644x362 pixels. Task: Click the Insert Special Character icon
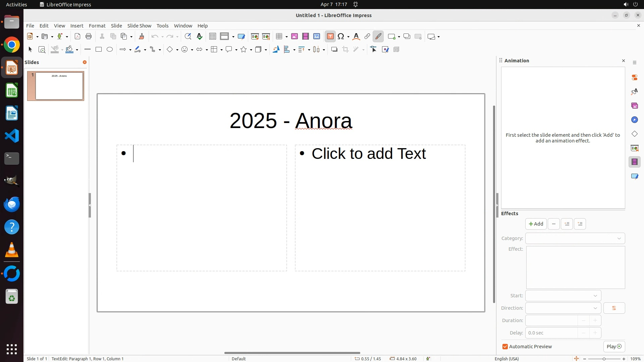(x=341, y=37)
